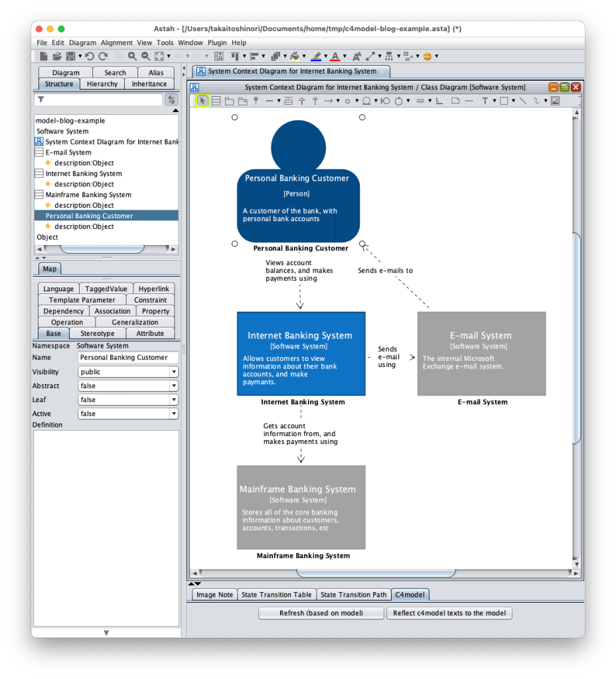Viewport: 616px width, 679px height.
Task: Open the Abstract dropdown set to false
Action: (x=128, y=386)
